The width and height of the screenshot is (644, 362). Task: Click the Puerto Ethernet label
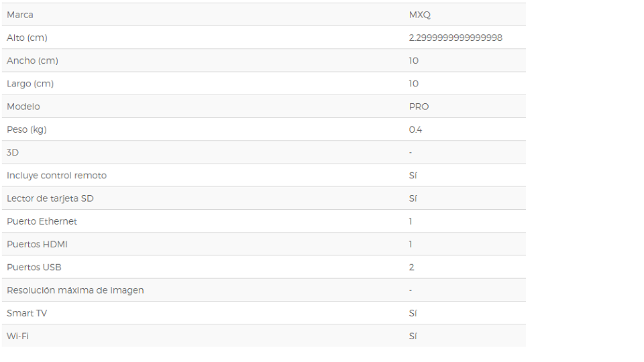click(42, 222)
